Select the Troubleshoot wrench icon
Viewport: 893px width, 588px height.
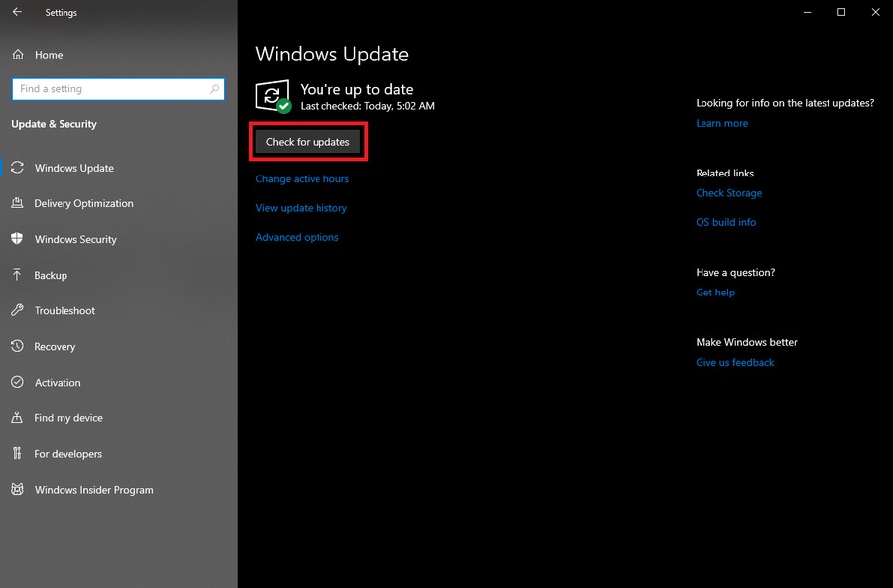[x=17, y=310]
